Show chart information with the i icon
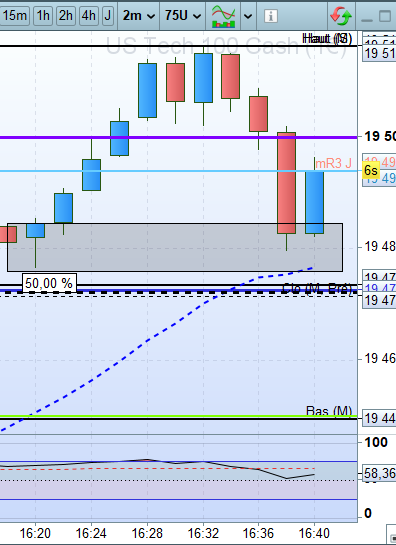The image size is (396, 545). 271,16
